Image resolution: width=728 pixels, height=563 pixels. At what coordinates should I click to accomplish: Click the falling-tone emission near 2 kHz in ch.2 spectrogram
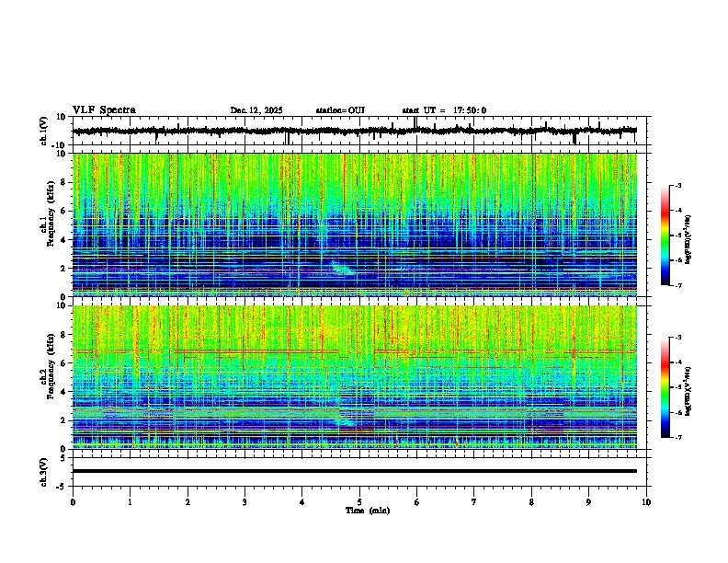pyautogui.click(x=344, y=420)
